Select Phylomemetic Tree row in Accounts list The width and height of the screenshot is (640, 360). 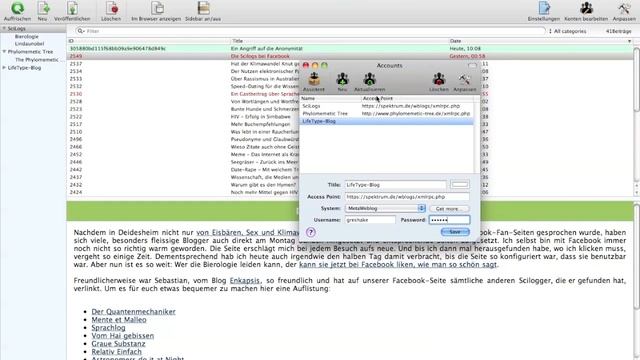387,113
